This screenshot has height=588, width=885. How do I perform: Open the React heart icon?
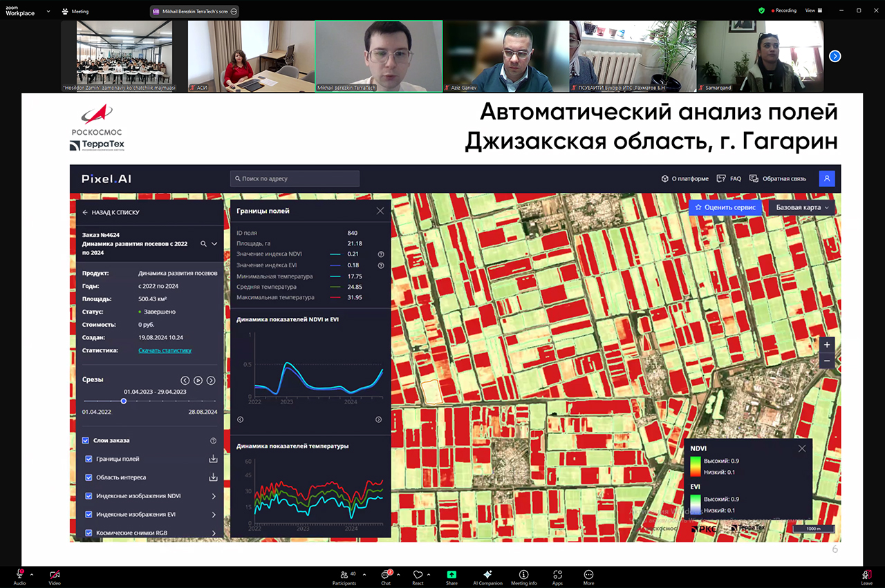418,574
